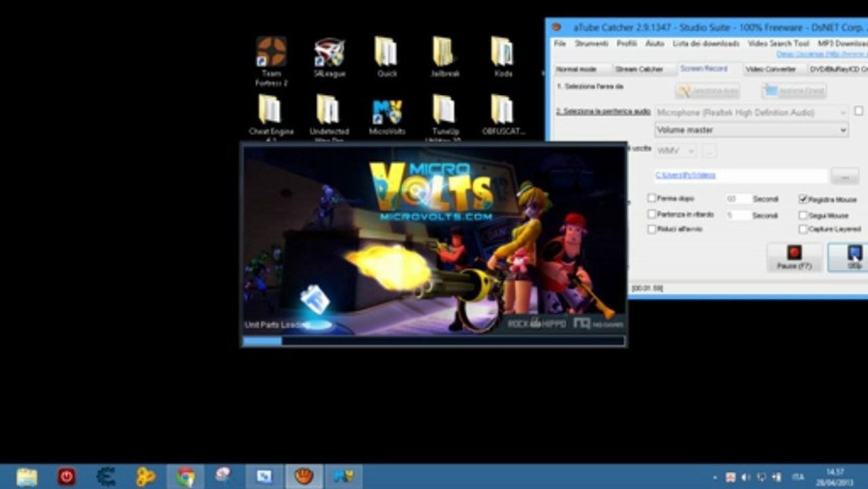
Task: Click the Demo Uscanga link at top
Action: [822, 54]
